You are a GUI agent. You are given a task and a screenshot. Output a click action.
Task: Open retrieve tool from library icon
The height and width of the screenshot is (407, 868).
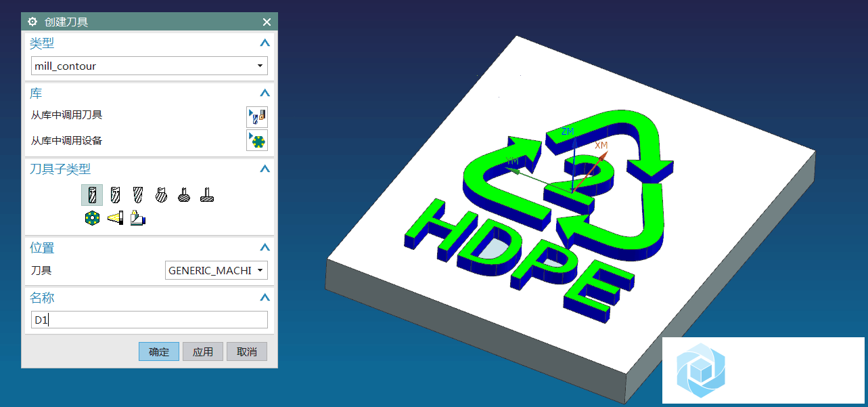257,116
